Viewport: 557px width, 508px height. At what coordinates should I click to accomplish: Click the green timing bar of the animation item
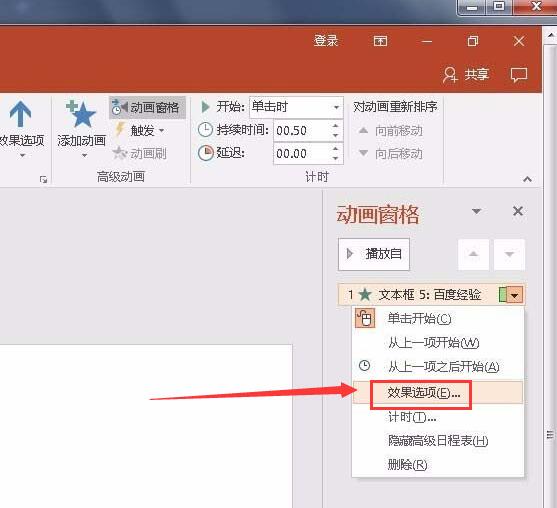(503, 295)
